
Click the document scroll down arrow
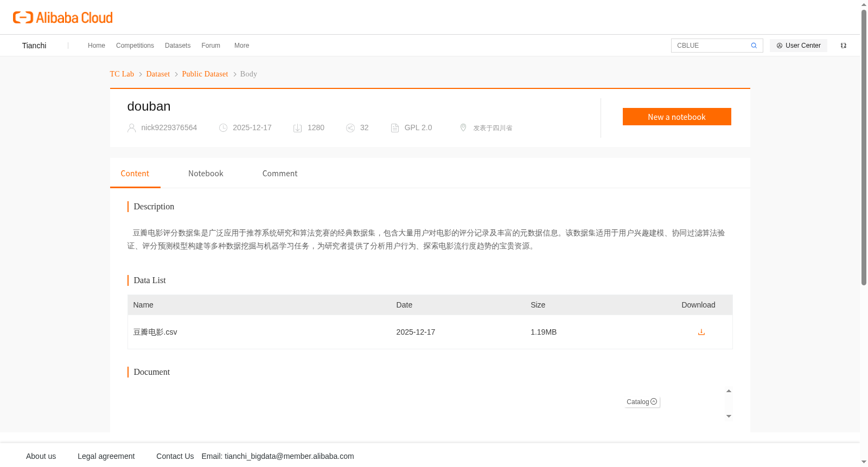tap(729, 416)
